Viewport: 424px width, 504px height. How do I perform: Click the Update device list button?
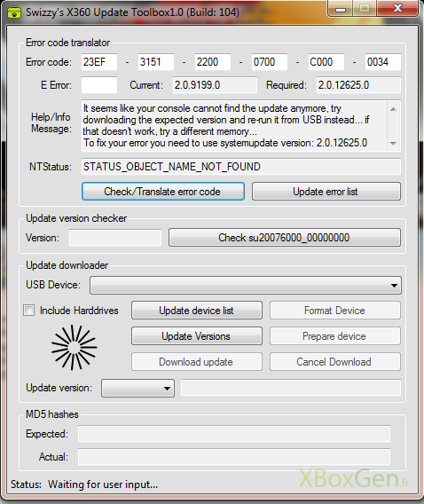click(x=197, y=311)
